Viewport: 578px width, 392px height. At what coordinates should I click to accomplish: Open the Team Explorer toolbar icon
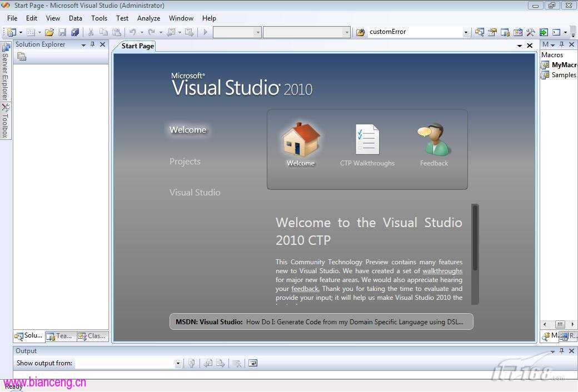505,32
